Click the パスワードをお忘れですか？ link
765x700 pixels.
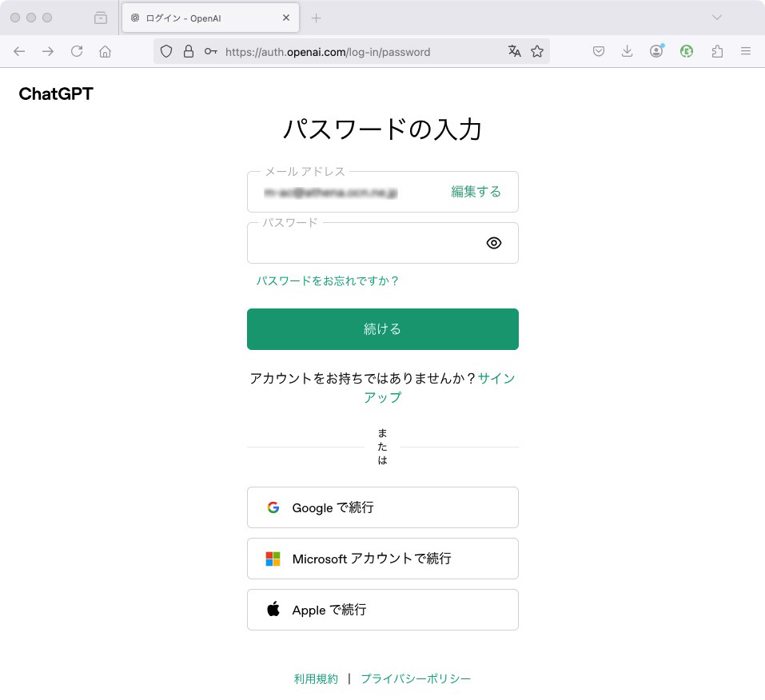tap(328, 280)
